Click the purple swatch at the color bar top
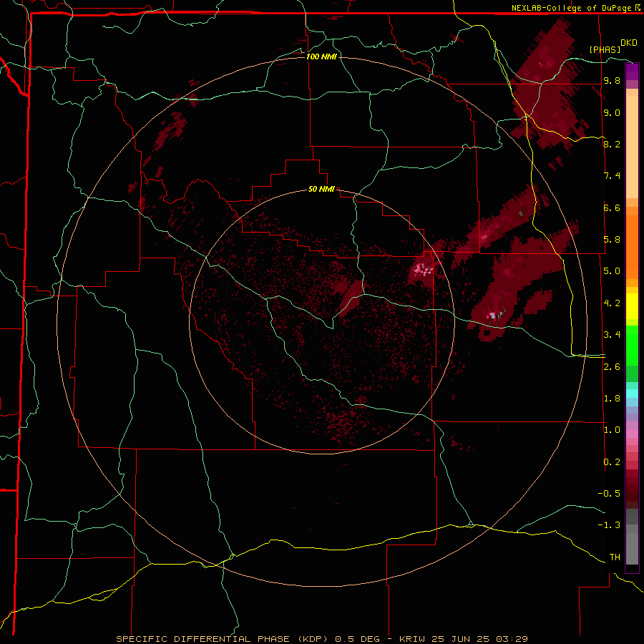The height and width of the screenshot is (644, 644). pyautogui.click(x=632, y=72)
